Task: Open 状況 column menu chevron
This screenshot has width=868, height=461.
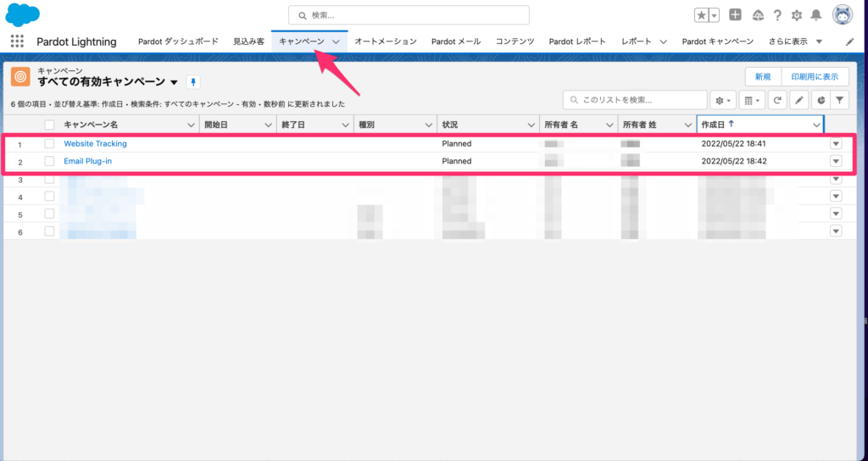Action: pos(531,125)
